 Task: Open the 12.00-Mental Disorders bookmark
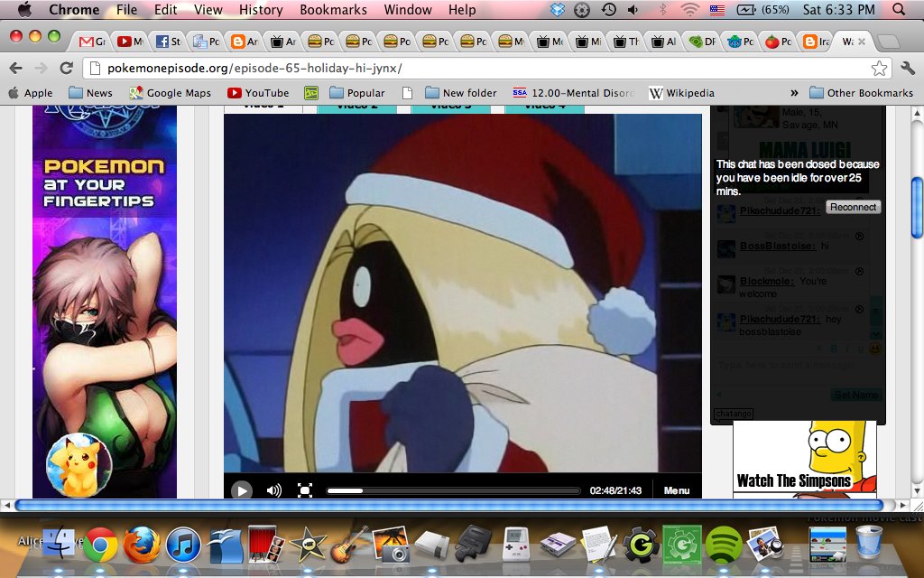pyautogui.click(x=573, y=93)
